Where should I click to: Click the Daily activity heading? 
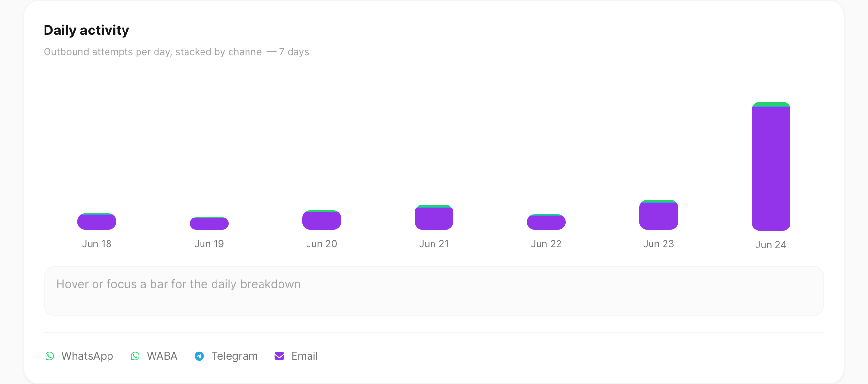(x=86, y=30)
